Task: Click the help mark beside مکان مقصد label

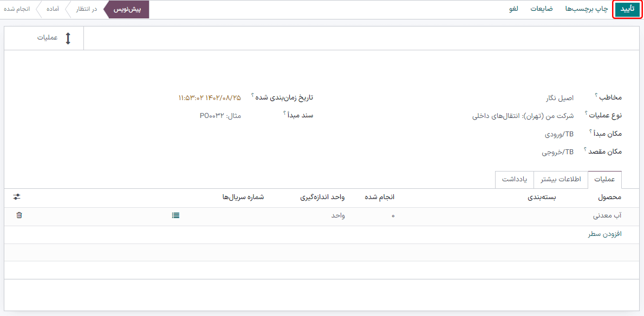Action: 586,149
